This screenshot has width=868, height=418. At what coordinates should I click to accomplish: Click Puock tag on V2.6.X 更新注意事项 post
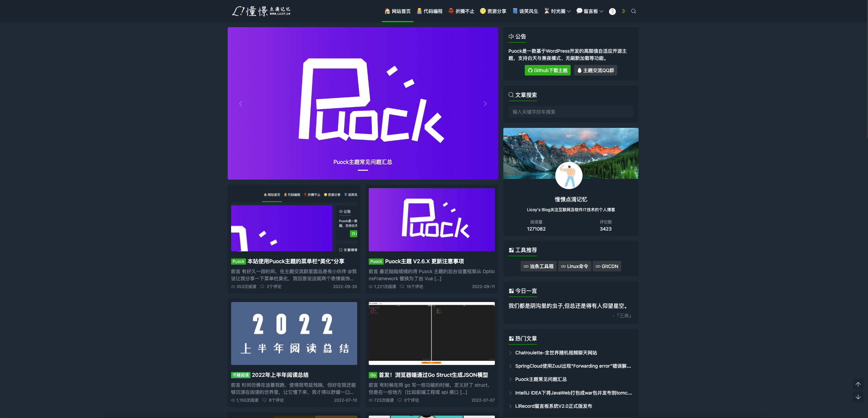376,262
